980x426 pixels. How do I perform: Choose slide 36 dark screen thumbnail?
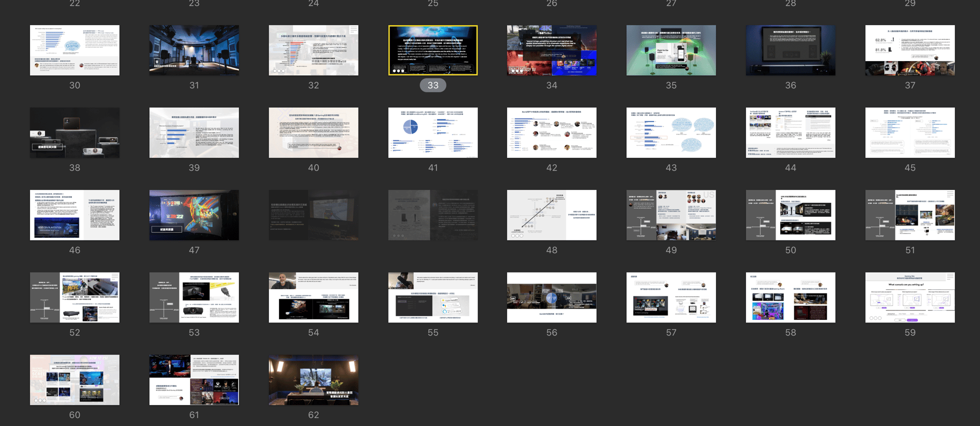(791, 50)
